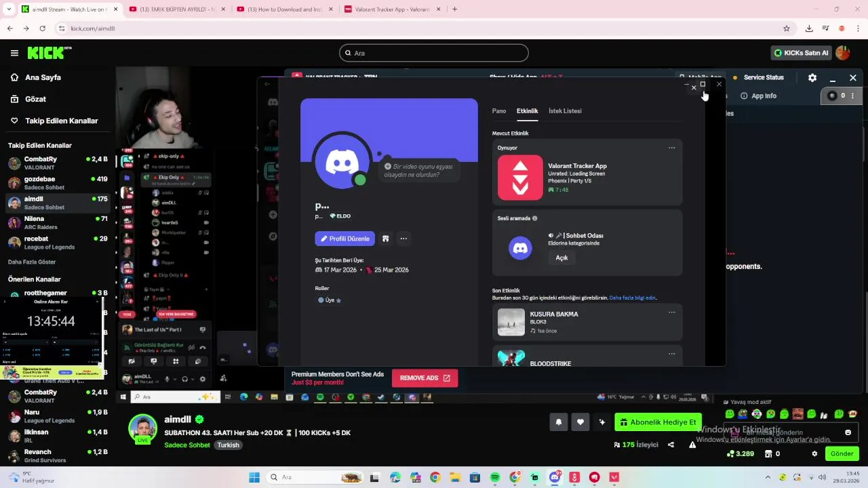Open Daha fazla bilgi edin link
Image resolution: width=868 pixels, height=488 pixels.
point(633,298)
